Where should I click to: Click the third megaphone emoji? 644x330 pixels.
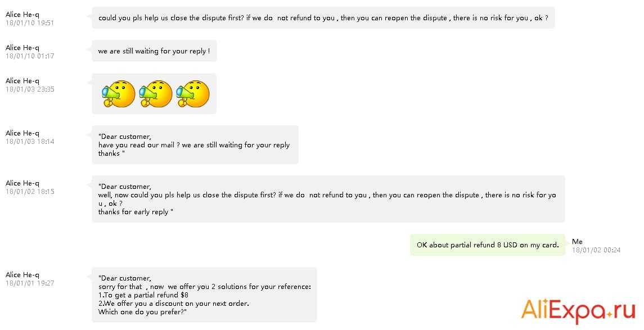(193, 94)
